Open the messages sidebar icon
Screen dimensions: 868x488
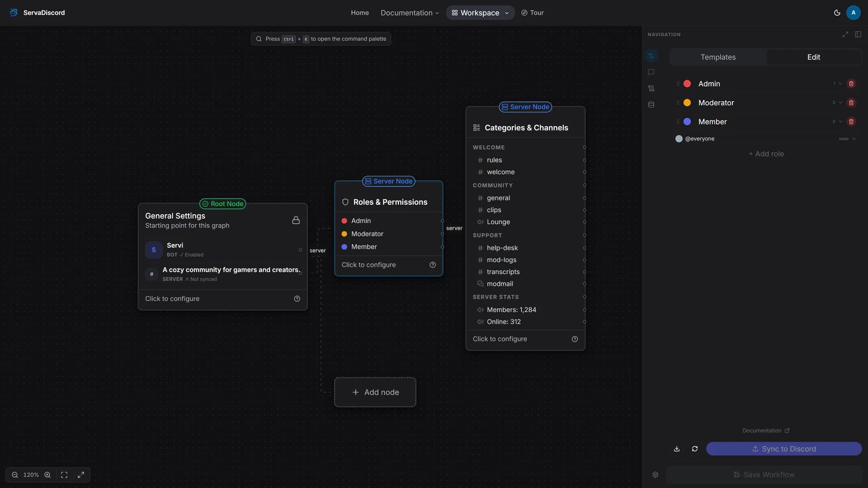click(651, 72)
